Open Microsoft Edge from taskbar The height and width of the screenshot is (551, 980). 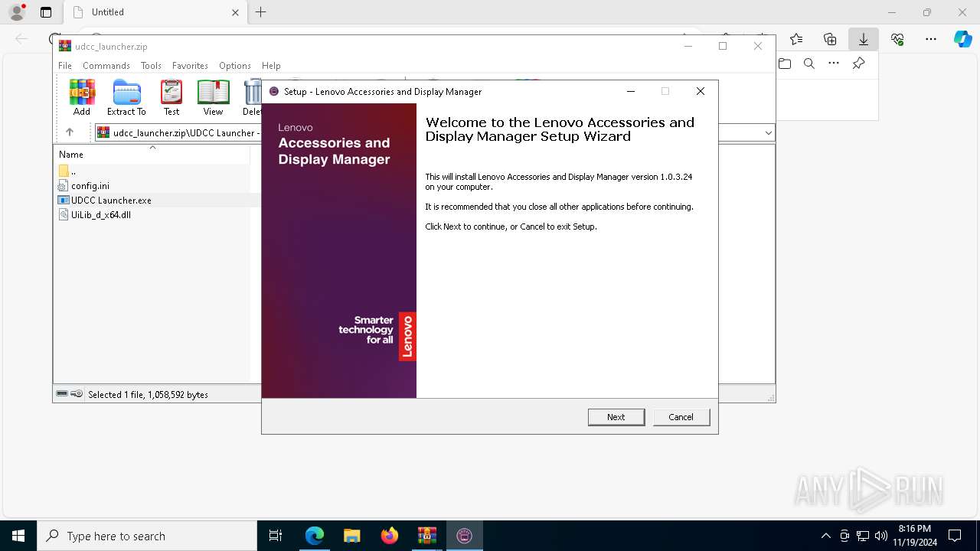pos(315,536)
